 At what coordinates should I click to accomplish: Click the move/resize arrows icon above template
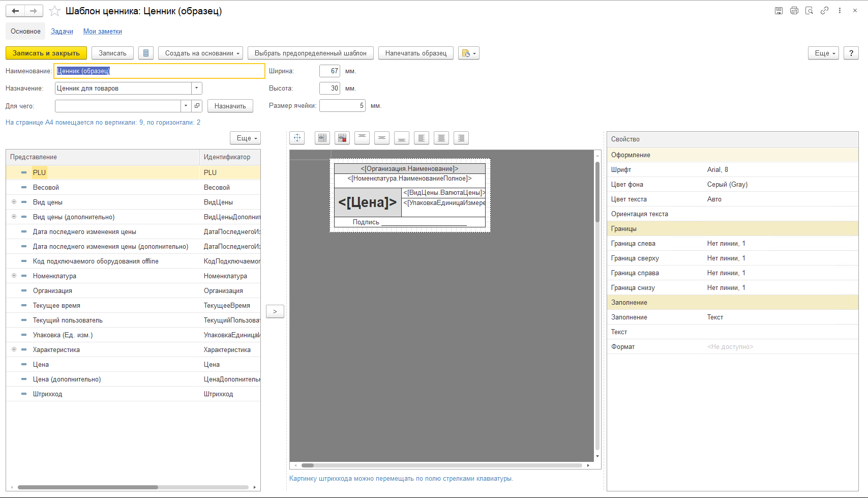click(297, 138)
